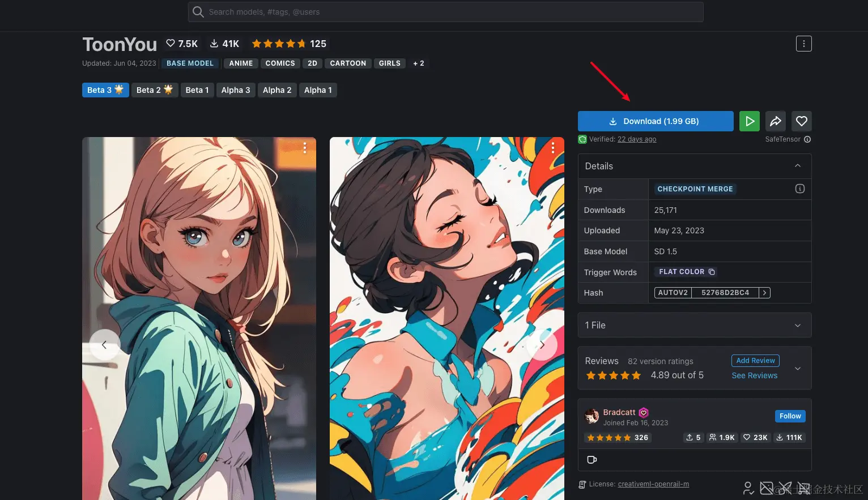
Task: Click the BASE MODEL badge
Action: click(x=190, y=63)
